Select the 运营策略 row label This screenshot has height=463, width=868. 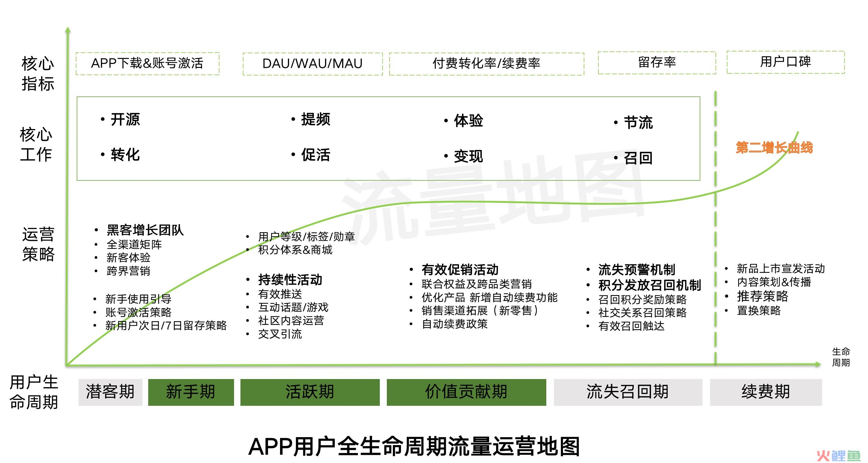(x=38, y=244)
